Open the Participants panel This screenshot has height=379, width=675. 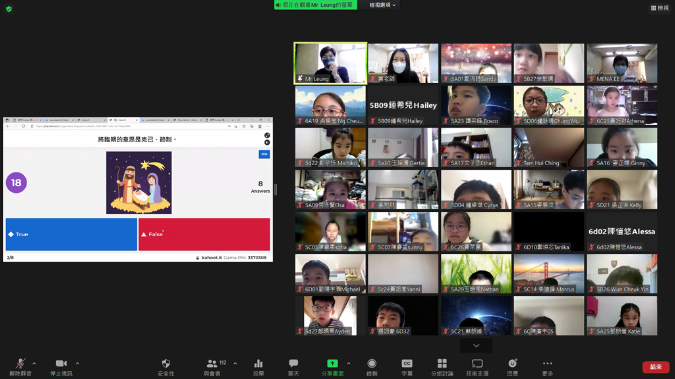pos(212,367)
